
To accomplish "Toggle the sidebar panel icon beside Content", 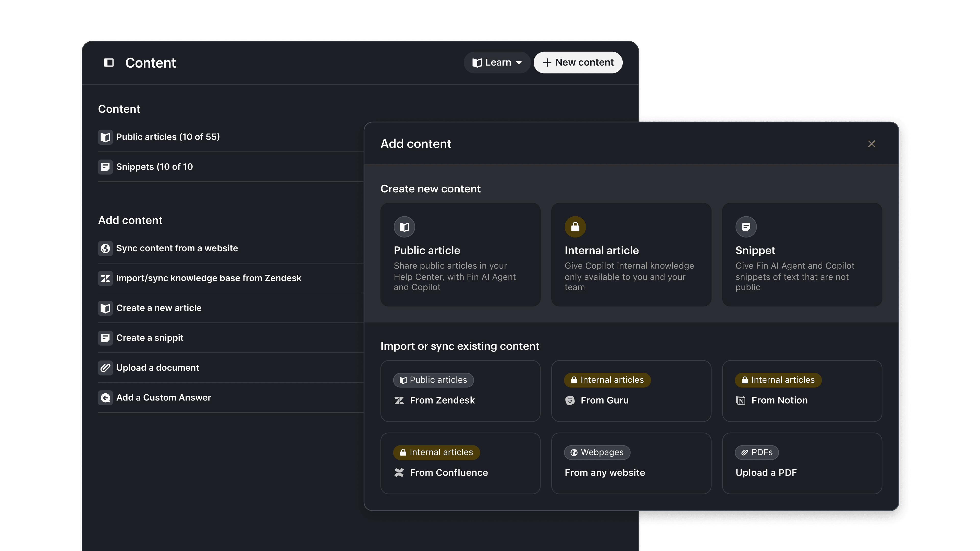I will click(109, 62).
